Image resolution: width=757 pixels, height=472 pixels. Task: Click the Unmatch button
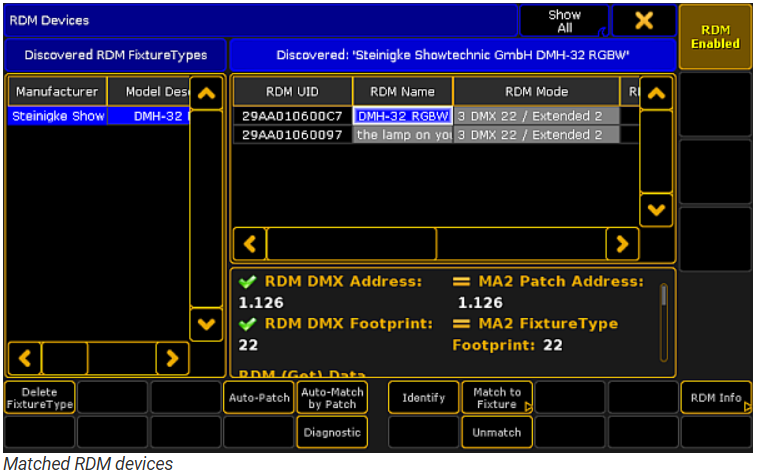click(x=497, y=432)
